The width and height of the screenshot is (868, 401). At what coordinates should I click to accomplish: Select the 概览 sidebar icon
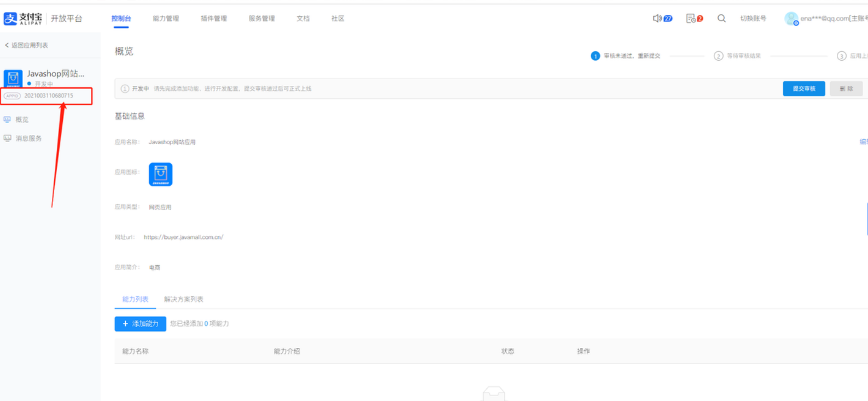(x=7, y=120)
